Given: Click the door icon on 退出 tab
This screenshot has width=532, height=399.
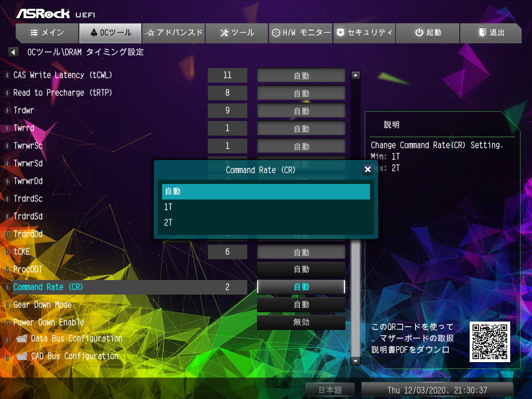Looking at the screenshot, I should pos(482,32).
